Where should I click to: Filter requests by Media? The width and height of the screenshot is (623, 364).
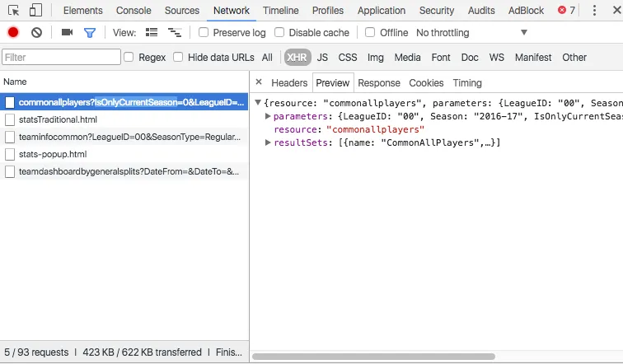[x=407, y=57]
